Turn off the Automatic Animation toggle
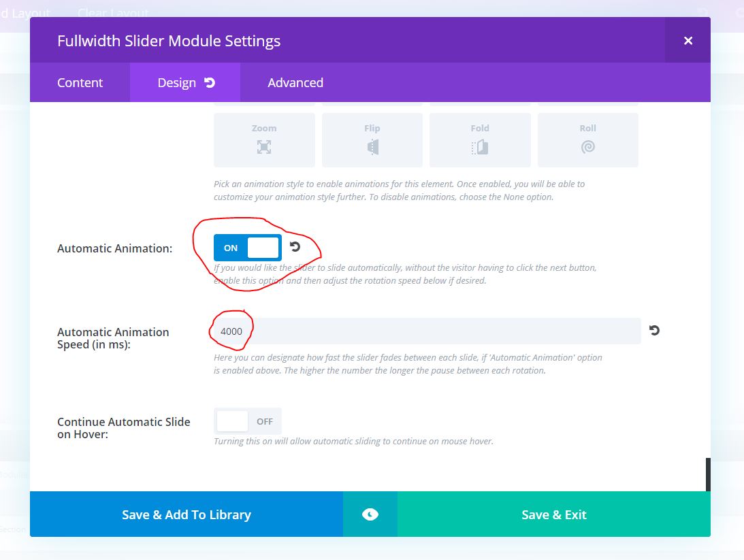Viewport: 744px width, 560px height. click(x=248, y=248)
